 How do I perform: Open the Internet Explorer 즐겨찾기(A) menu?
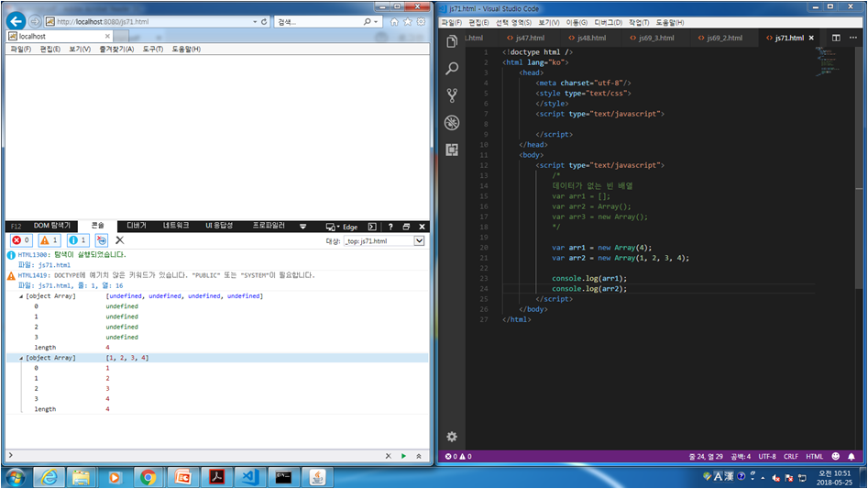[x=116, y=49]
